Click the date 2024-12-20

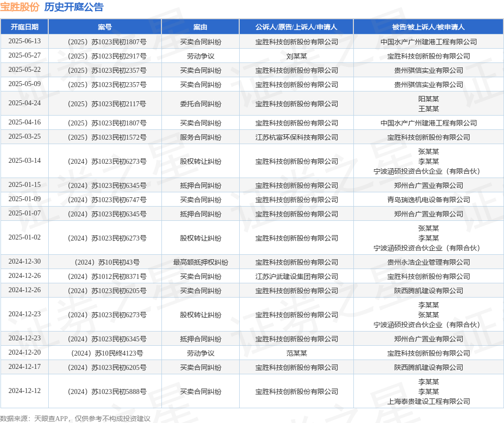coord(25,352)
